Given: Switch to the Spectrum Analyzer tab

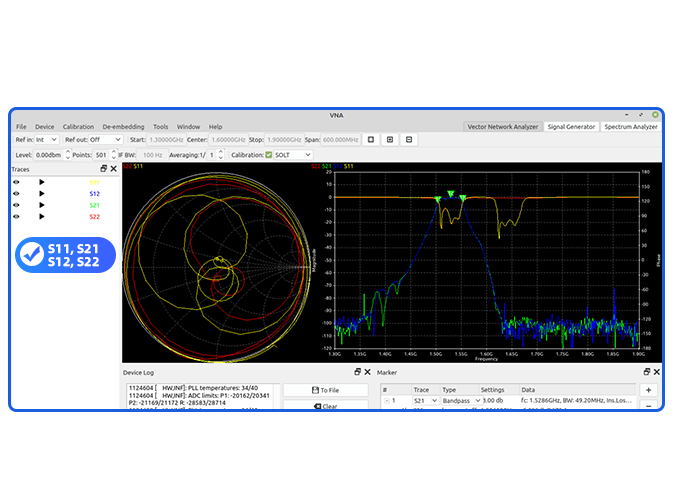Looking at the screenshot, I should 630,127.
